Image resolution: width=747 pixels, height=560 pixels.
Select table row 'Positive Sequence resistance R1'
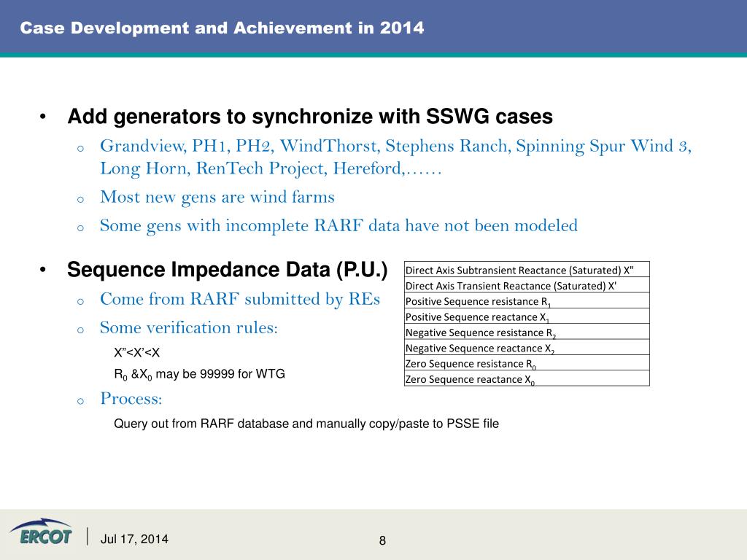coord(527,300)
